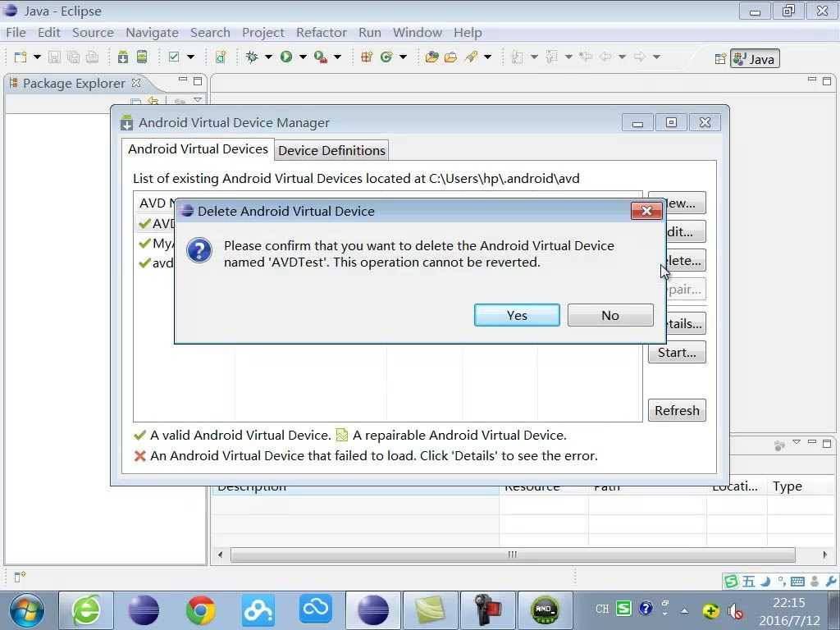Click the New Android project wizard icon
The height and width of the screenshot is (630, 840).
[x=221, y=57]
